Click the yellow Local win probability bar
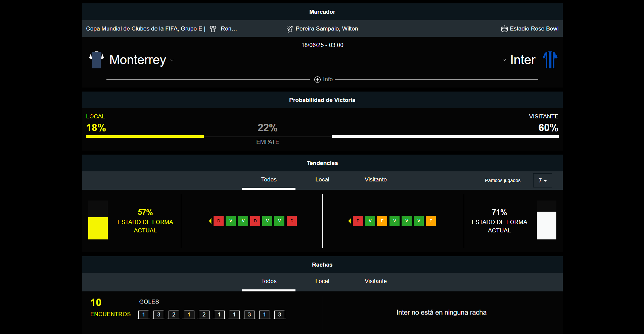This screenshot has width=644, height=334. [x=145, y=136]
